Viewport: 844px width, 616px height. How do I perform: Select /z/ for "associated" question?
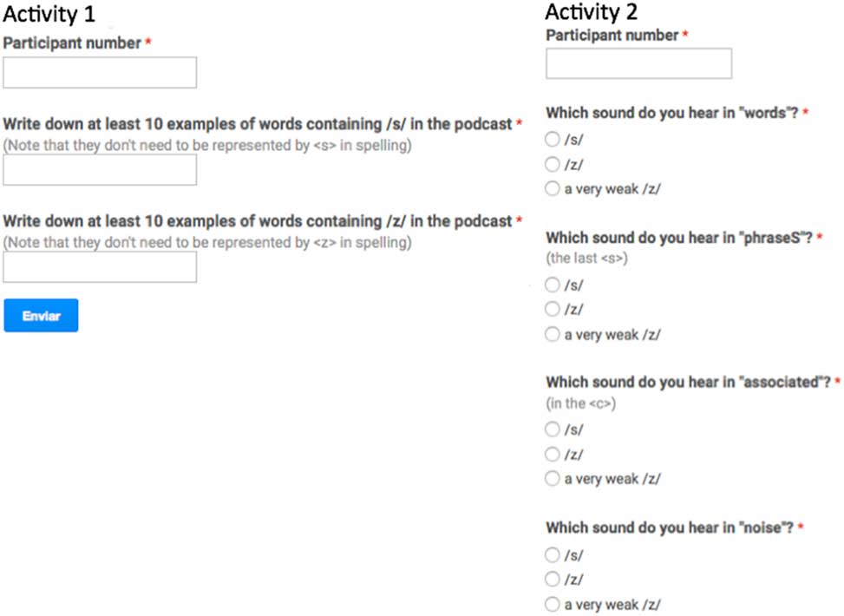click(553, 454)
